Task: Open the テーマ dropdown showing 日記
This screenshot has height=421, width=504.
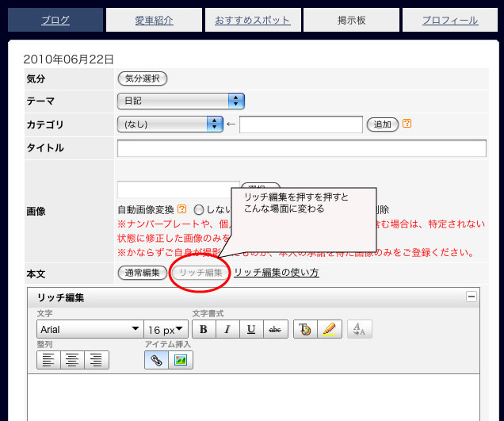Action: (x=181, y=101)
